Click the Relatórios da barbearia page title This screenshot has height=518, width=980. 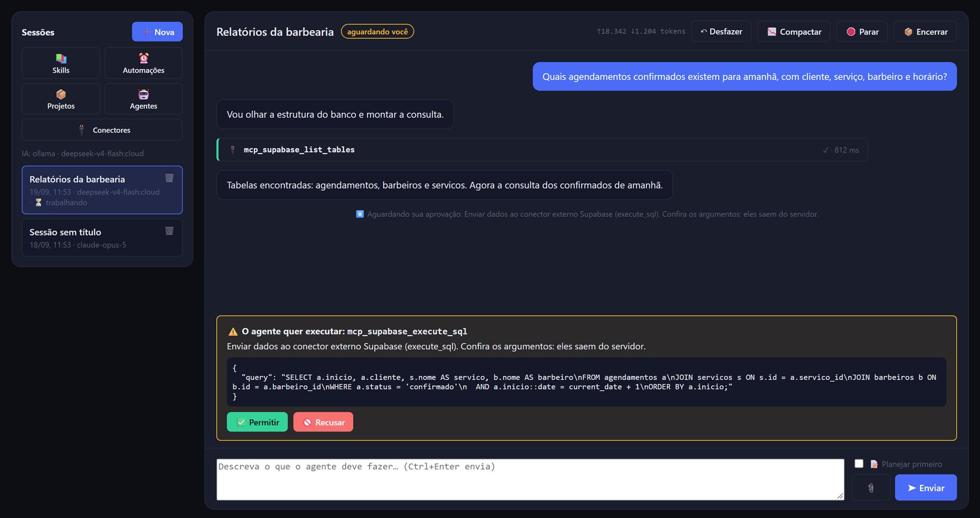[x=275, y=32]
